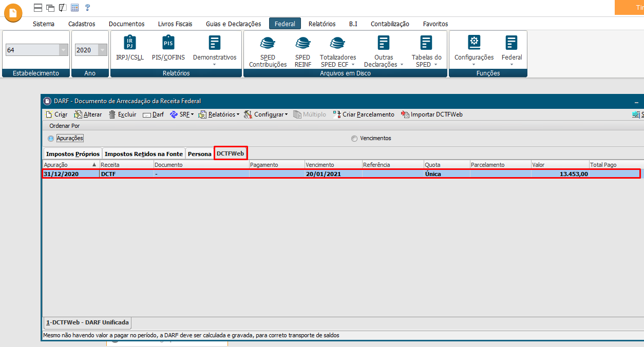
Task: Switch to Impostos Retidos na Fonte tab
Action: pyautogui.click(x=143, y=154)
